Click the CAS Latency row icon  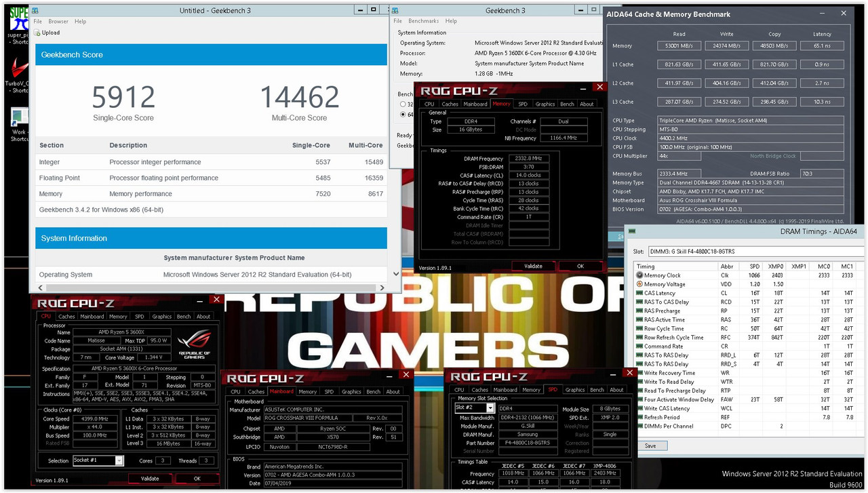click(639, 293)
